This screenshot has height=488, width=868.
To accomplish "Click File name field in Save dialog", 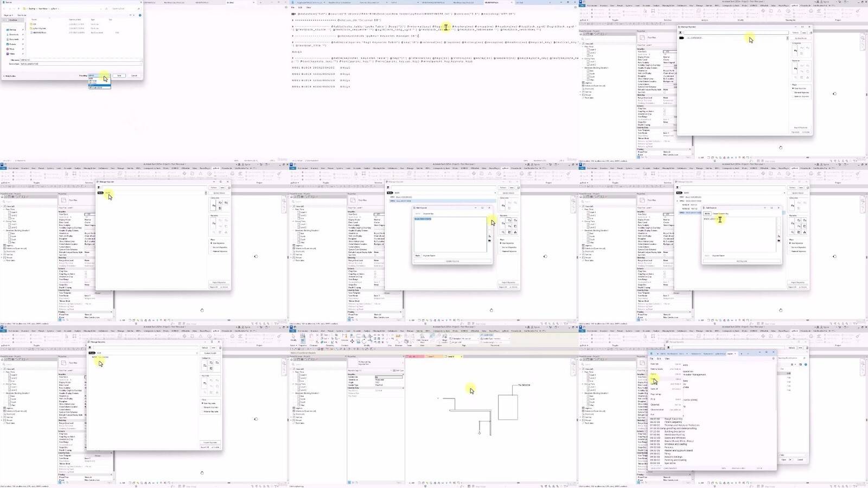I will (81, 60).
